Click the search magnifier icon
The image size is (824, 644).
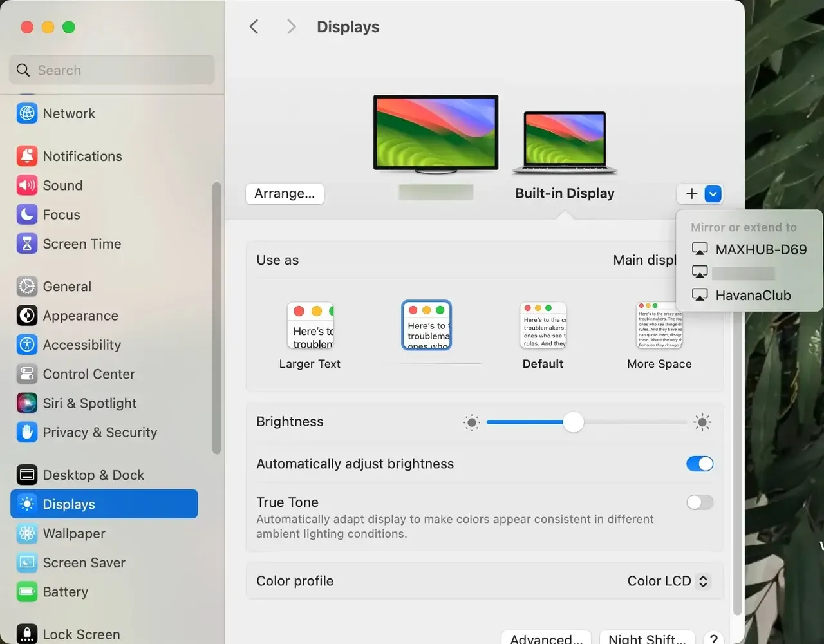(23, 70)
